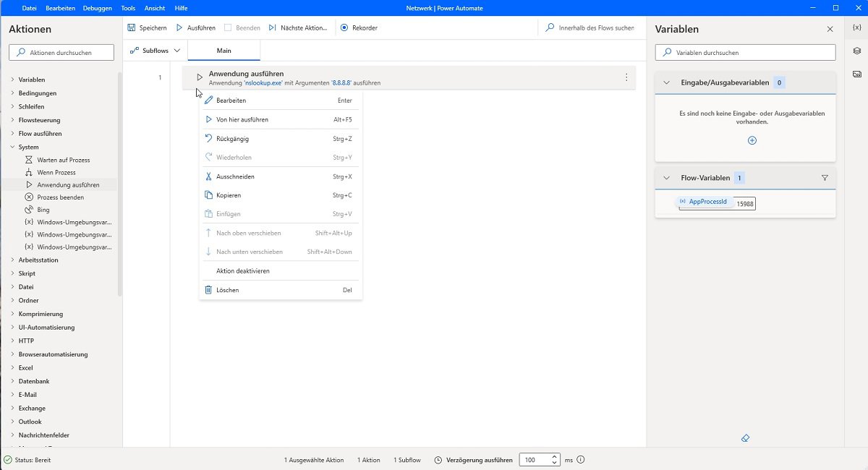Toggle the Flow-Variablen filter icon
Image resolution: width=868 pixels, height=470 pixels.
825,177
